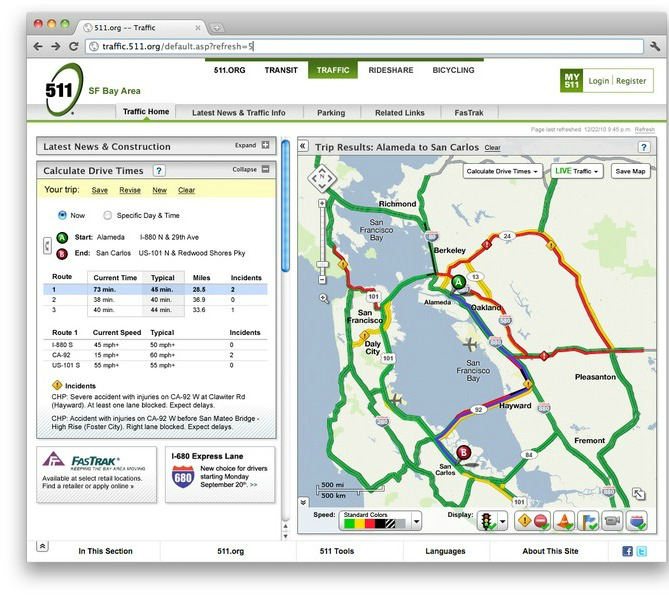Click the Register link

coord(631,81)
